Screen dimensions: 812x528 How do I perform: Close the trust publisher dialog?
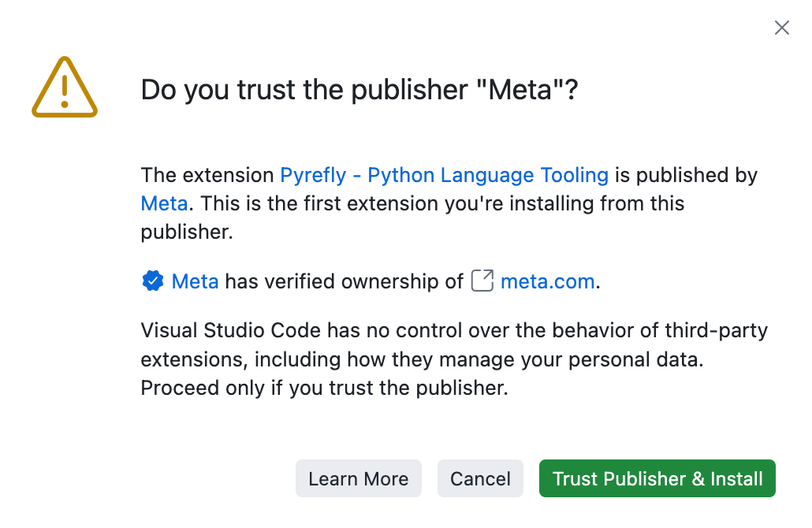pos(781,28)
